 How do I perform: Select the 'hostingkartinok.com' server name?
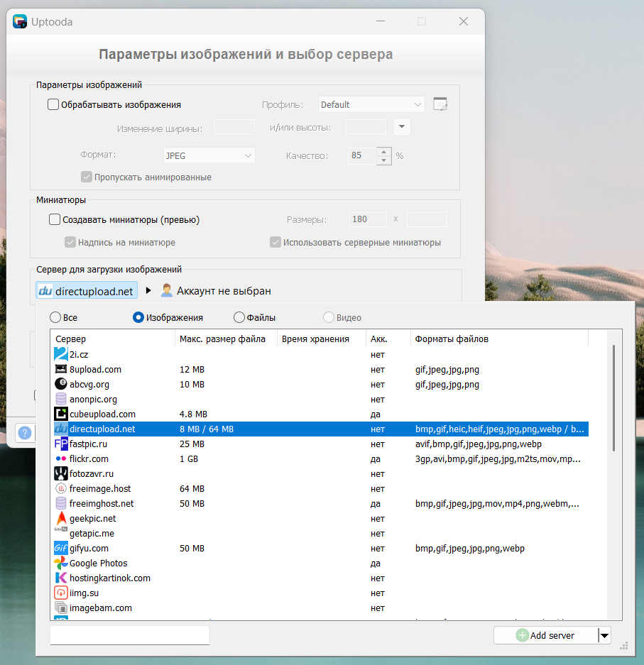pos(110,578)
